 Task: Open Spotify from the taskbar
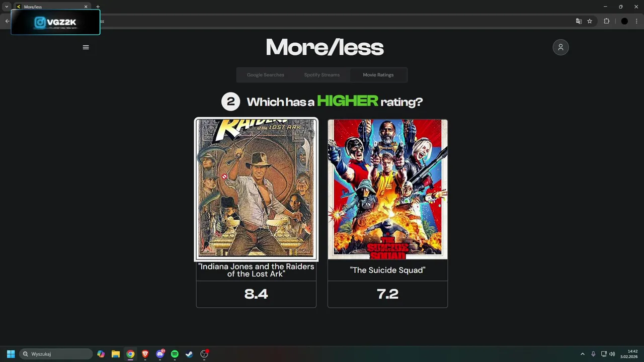coord(175,354)
